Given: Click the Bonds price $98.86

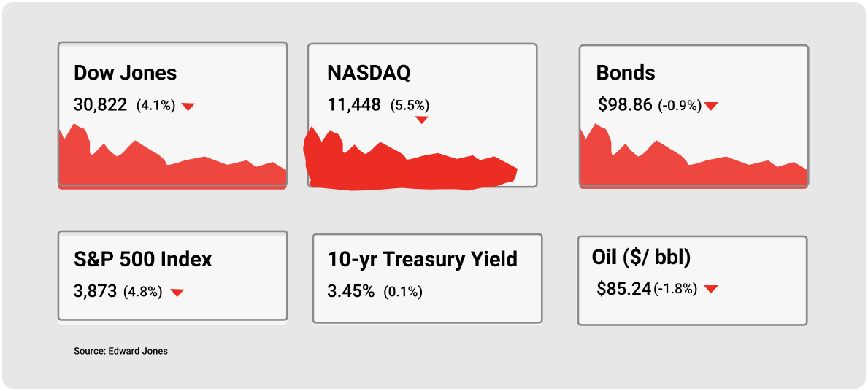Looking at the screenshot, I should 625,104.
